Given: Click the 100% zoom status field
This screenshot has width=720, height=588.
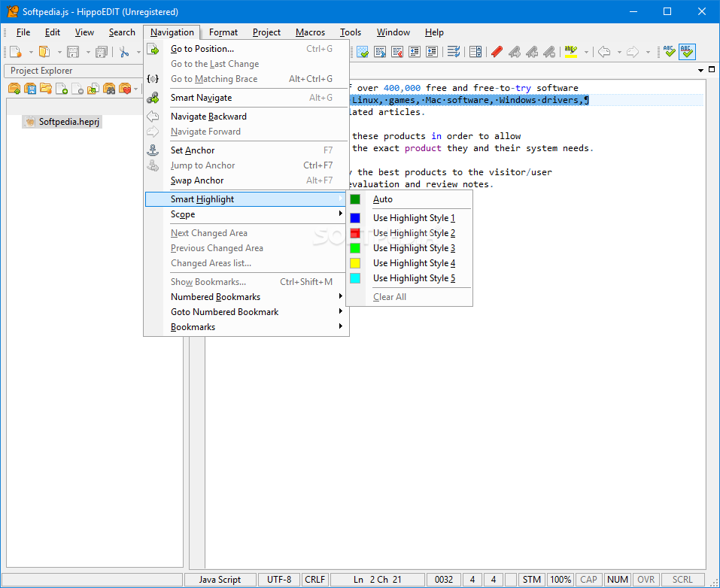Looking at the screenshot, I should 561,579.
